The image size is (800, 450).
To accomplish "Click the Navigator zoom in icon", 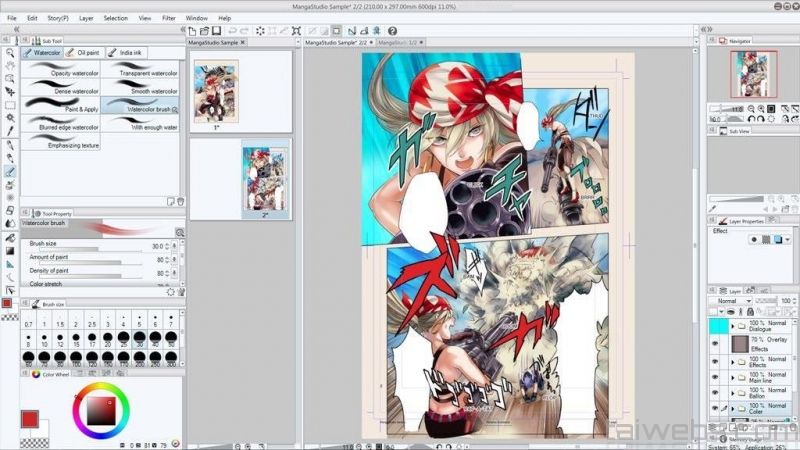I will coord(761,109).
